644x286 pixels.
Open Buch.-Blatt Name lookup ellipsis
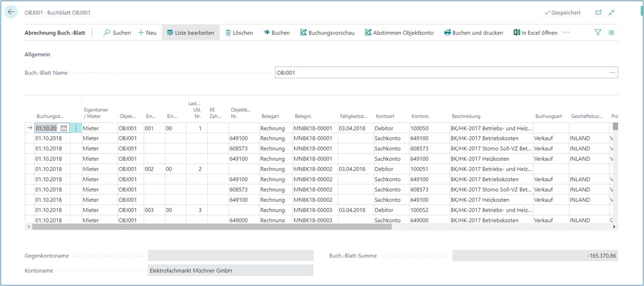(x=612, y=73)
